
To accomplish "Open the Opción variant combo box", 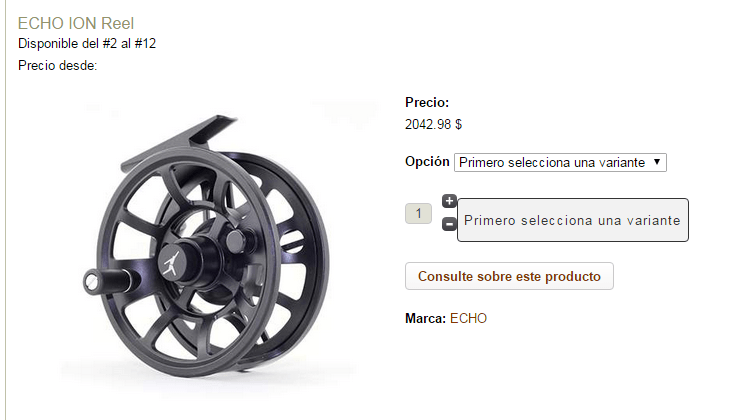I will 560,162.
